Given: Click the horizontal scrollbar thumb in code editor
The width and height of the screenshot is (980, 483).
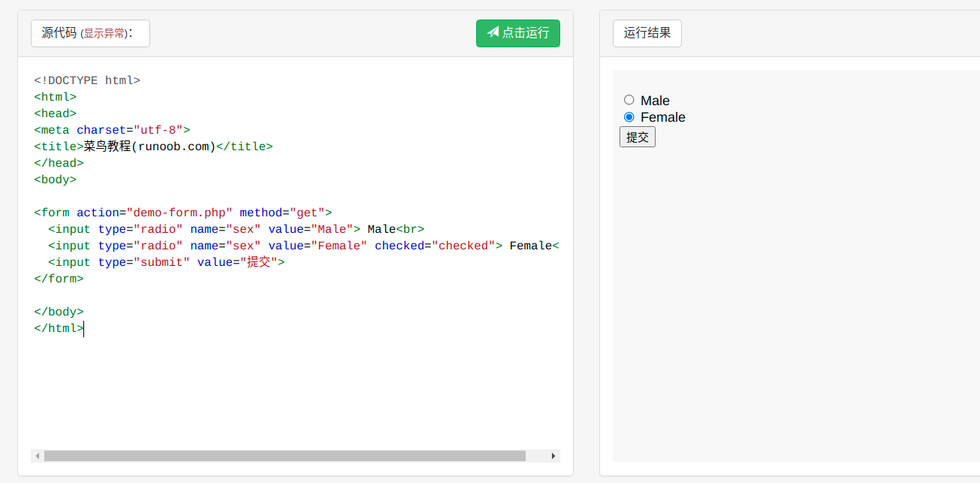Looking at the screenshot, I should click(x=285, y=456).
